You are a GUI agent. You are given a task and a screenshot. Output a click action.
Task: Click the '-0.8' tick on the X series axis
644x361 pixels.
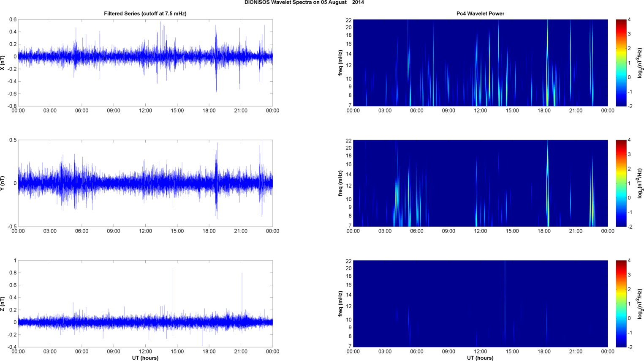pos(11,106)
